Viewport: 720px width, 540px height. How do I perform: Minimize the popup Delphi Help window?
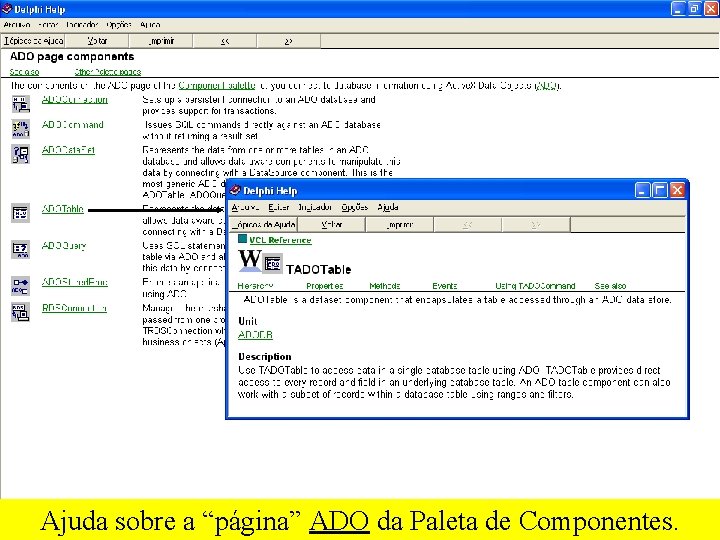pos(642,190)
